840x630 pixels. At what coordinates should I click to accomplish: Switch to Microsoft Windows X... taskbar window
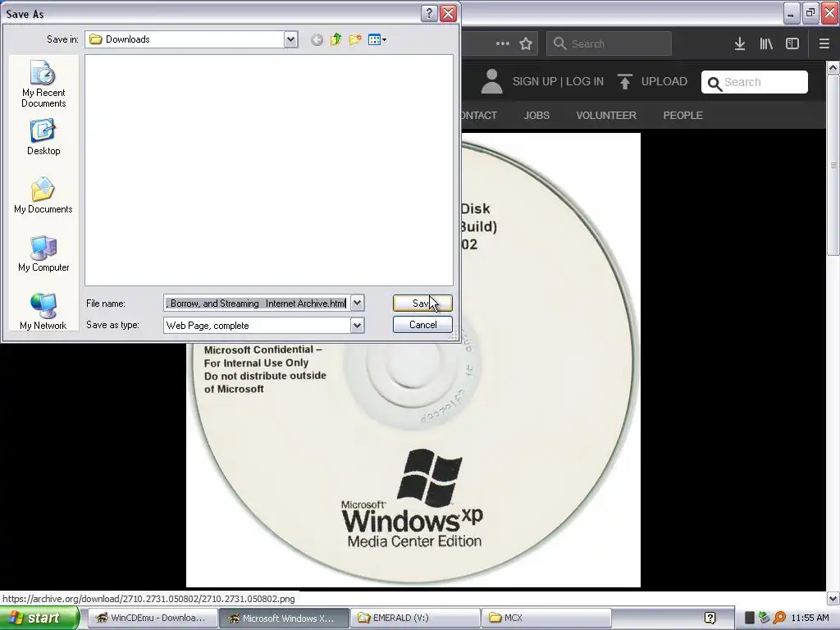(284, 619)
